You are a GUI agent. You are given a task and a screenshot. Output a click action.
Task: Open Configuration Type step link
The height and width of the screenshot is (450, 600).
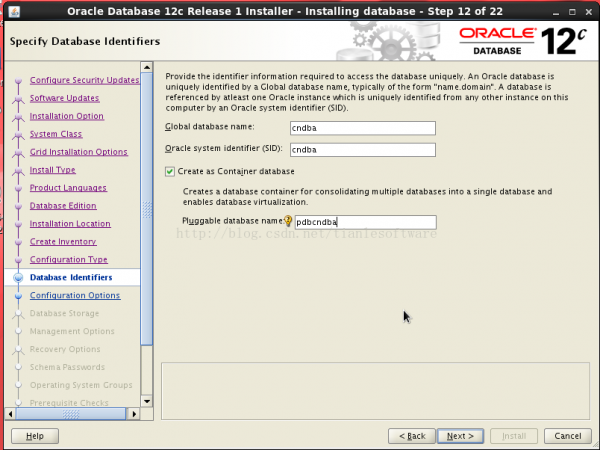click(68, 259)
